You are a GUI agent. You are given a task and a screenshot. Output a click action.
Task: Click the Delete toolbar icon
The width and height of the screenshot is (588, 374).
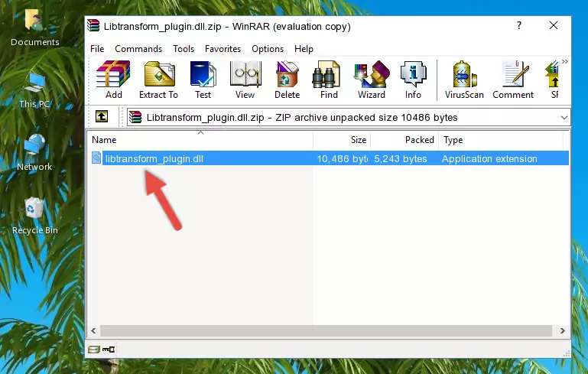(x=288, y=80)
